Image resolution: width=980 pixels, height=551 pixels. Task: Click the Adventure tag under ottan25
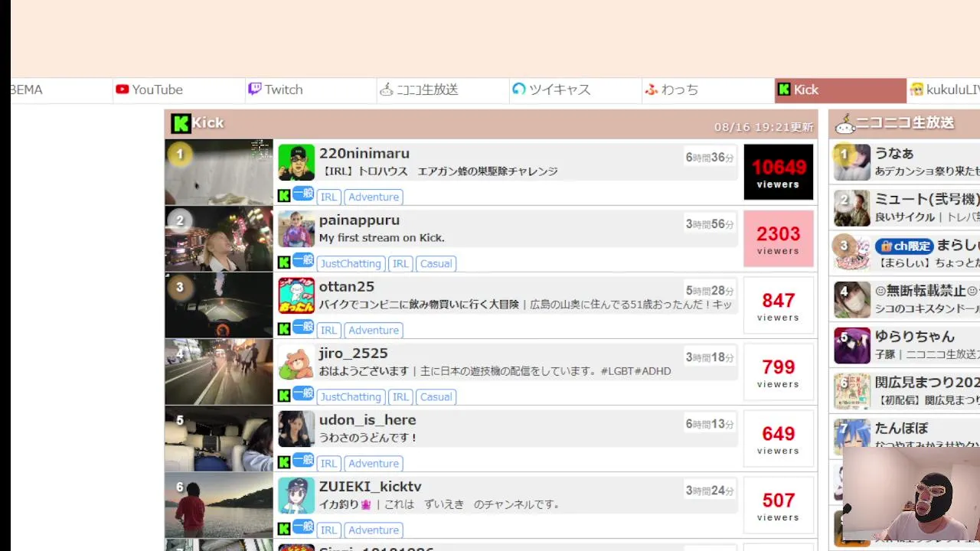[x=374, y=330]
